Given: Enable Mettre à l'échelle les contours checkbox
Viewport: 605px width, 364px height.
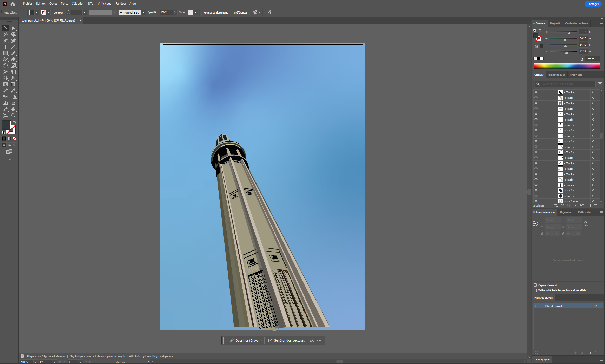Looking at the screenshot, I should coord(535,290).
